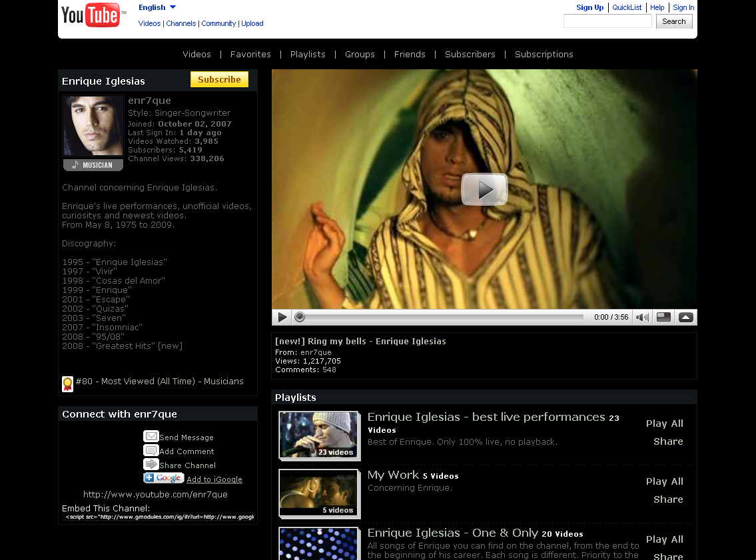The height and width of the screenshot is (560, 756).
Task: Click the YouTube logo
Action: [x=93, y=15]
